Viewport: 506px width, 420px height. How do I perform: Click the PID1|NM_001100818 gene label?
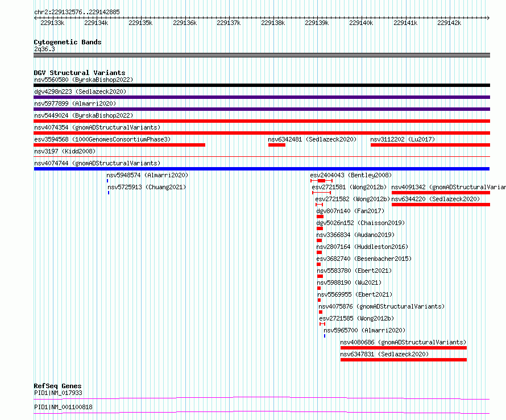click(63, 407)
